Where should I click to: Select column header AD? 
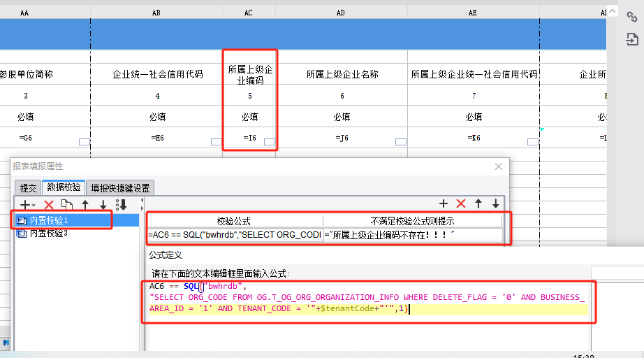[340, 13]
